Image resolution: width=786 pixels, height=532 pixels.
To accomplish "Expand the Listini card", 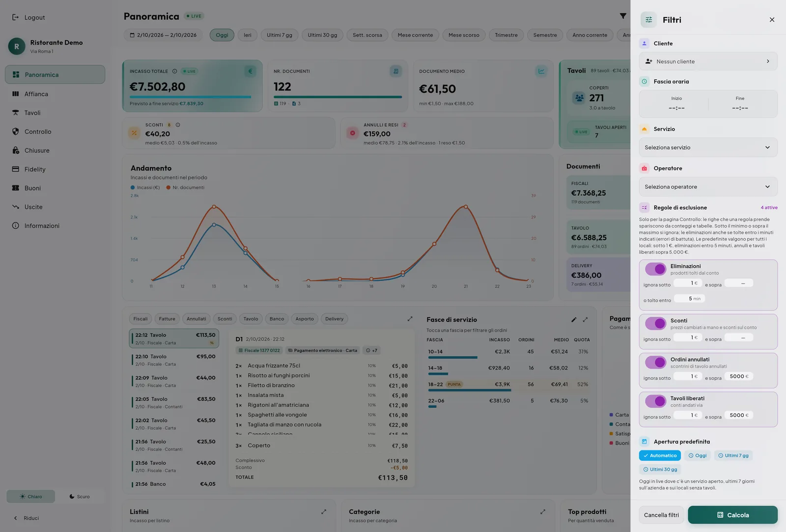I will 324,512.
